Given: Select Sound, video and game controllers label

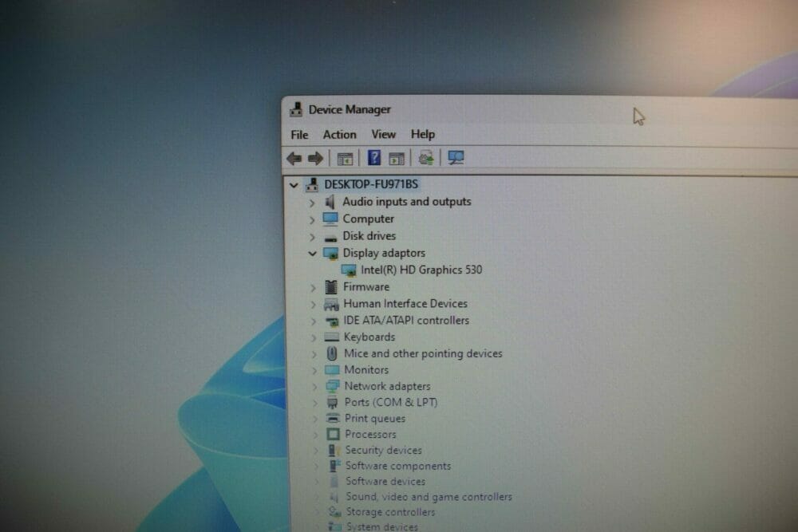Looking at the screenshot, I should (x=429, y=496).
